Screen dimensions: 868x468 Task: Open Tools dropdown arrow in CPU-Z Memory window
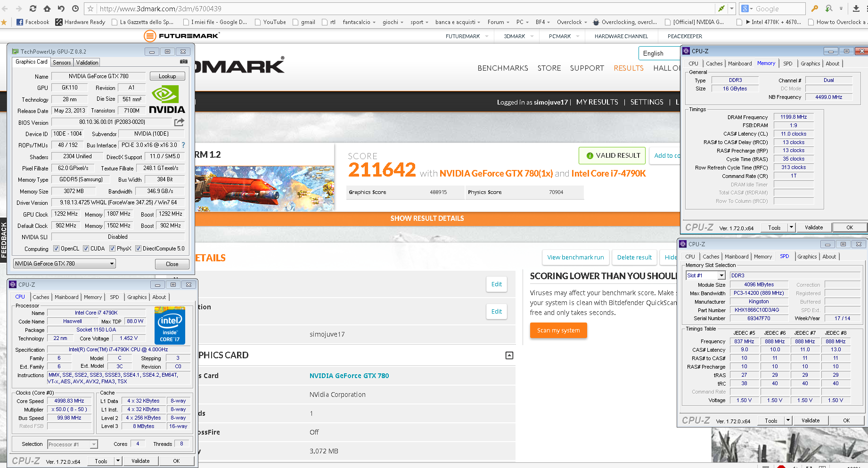(791, 227)
